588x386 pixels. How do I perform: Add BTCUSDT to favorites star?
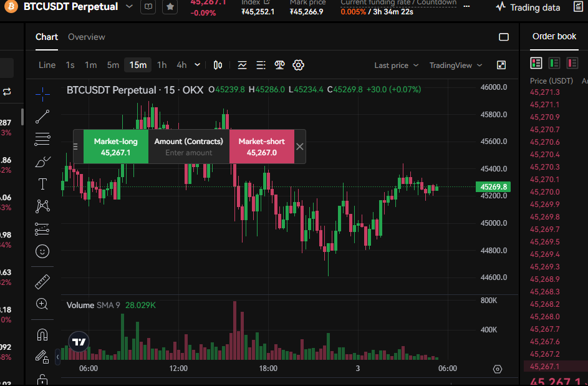[x=170, y=6]
